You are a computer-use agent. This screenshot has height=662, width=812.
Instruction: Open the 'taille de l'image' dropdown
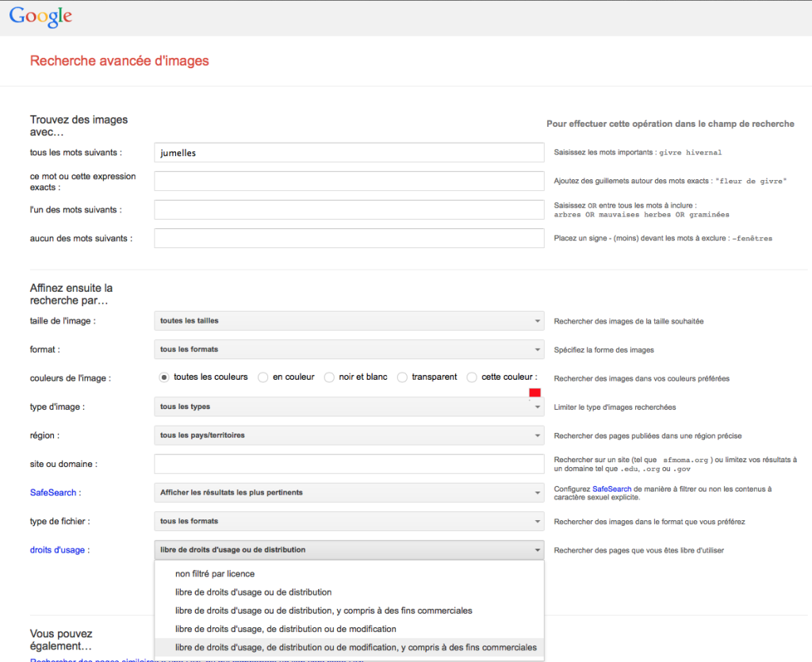(349, 321)
